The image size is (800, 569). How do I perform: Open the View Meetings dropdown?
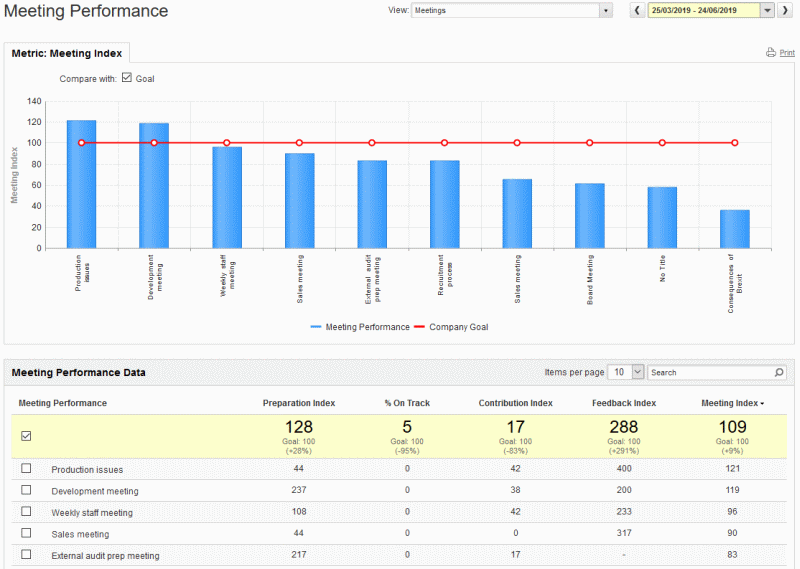(x=512, y=10)
